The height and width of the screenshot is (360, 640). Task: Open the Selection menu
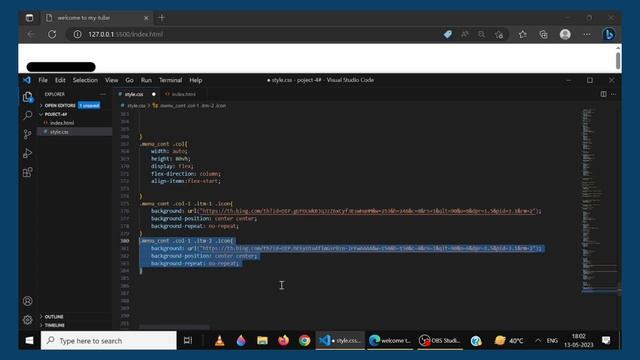coord(85,80)
